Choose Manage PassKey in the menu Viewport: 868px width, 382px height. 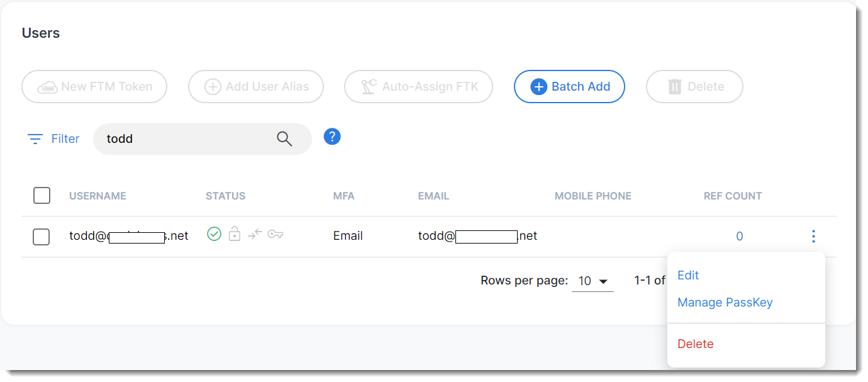[725, 303]
